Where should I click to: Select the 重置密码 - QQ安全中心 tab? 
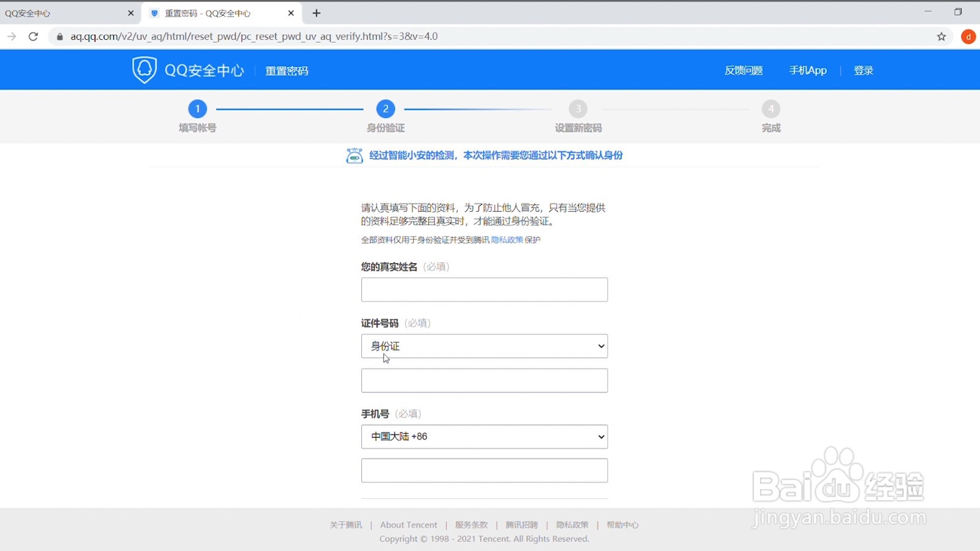tap(222, 13)
